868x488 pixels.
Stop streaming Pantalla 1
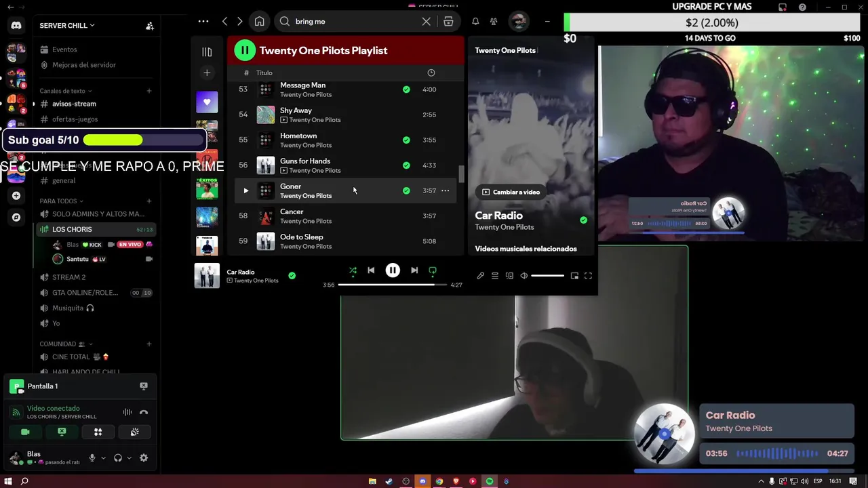point(144,386)
